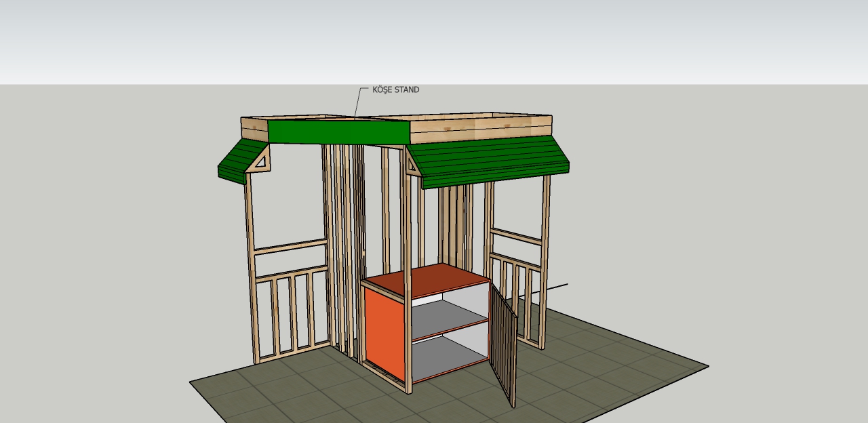The width and height of the screenshot is (868, 423).
Task: Select the left wall baluster railing
Action: pyautogui.click(x=292, y=312)
